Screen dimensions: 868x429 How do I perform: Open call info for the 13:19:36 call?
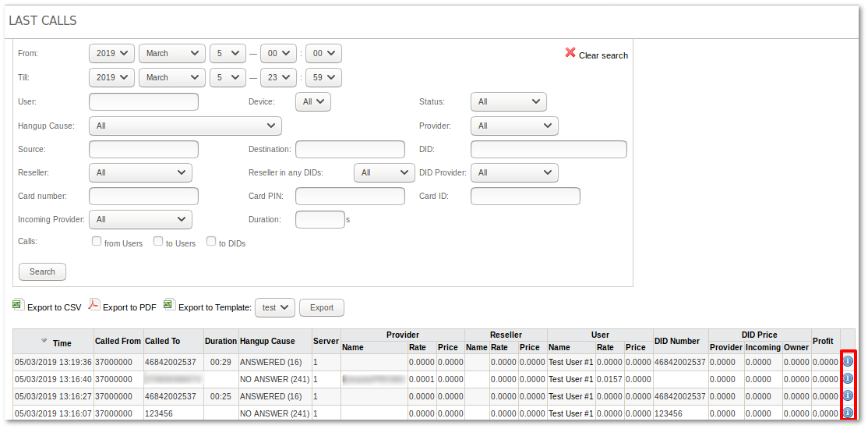(x=848, y=362)
